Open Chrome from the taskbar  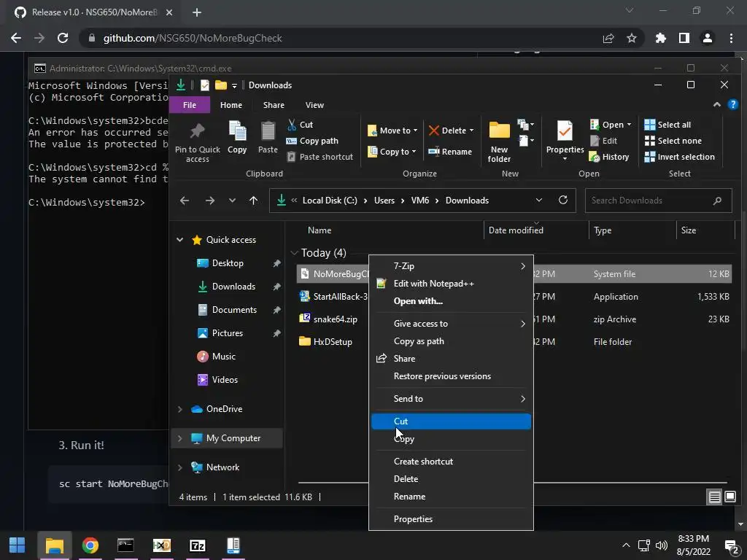(x=90, y=545)
